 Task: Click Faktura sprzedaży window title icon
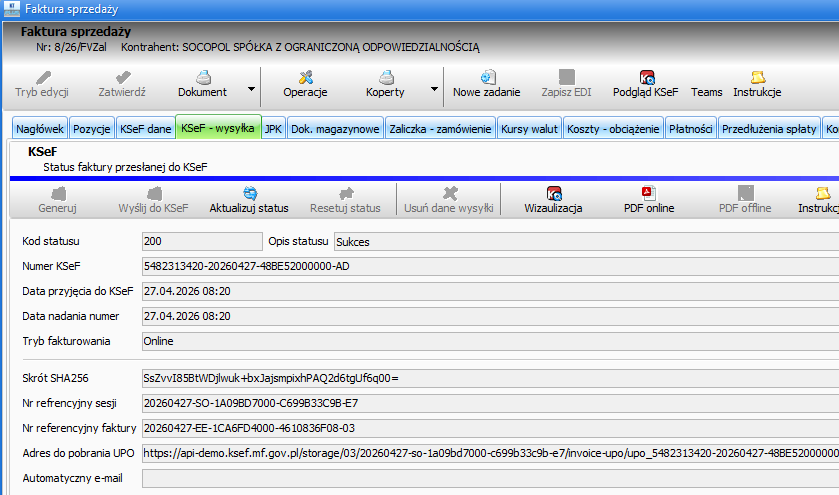[x=11, y=9]
